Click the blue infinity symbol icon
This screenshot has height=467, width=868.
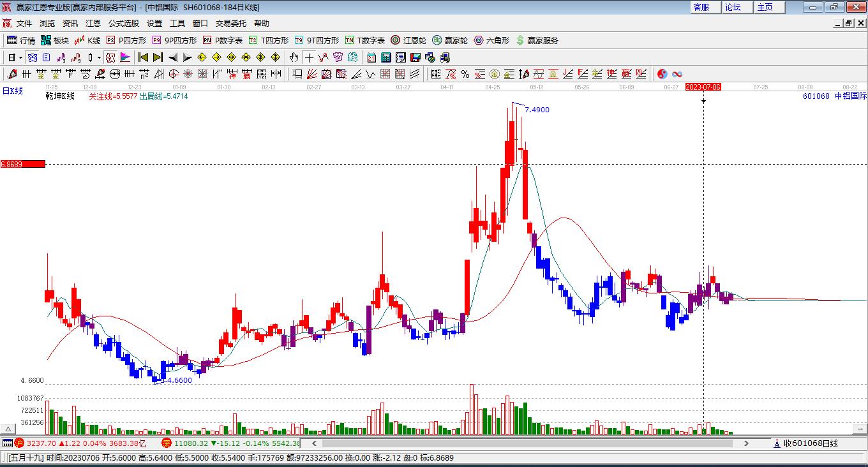(677, 74)
